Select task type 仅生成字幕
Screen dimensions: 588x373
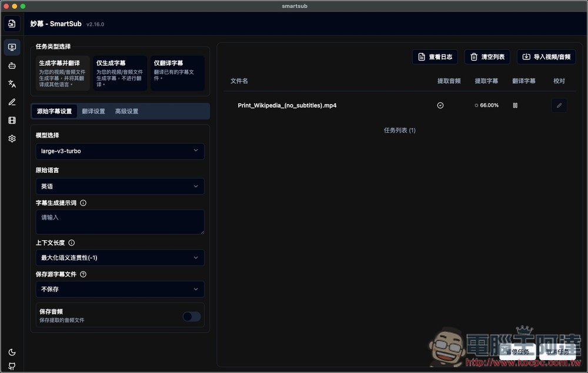pyautogui.click(x=120, y=73)
